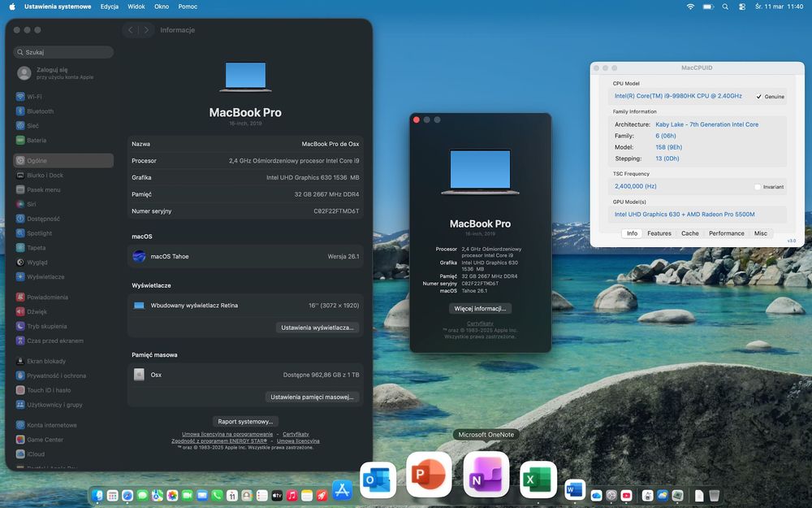Select Ogólne in the settings sidebar
The image size is (812, 508).
(x=63, y=161)
